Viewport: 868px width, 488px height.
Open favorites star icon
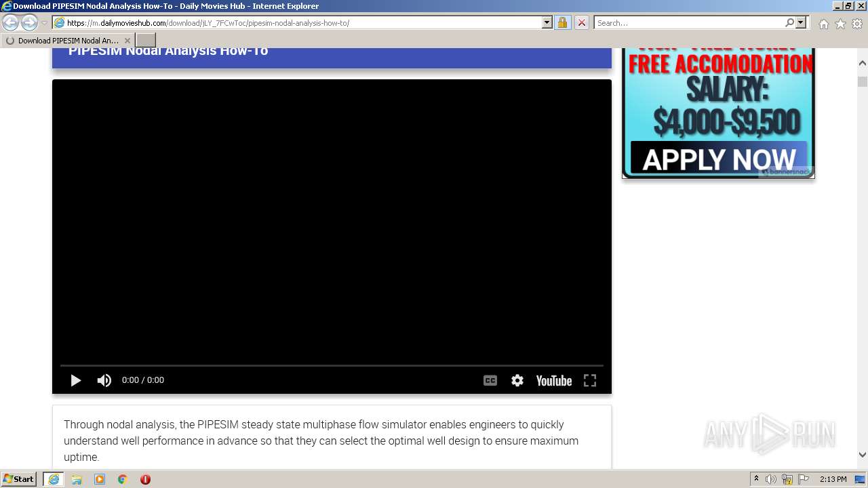coord(840,24)
